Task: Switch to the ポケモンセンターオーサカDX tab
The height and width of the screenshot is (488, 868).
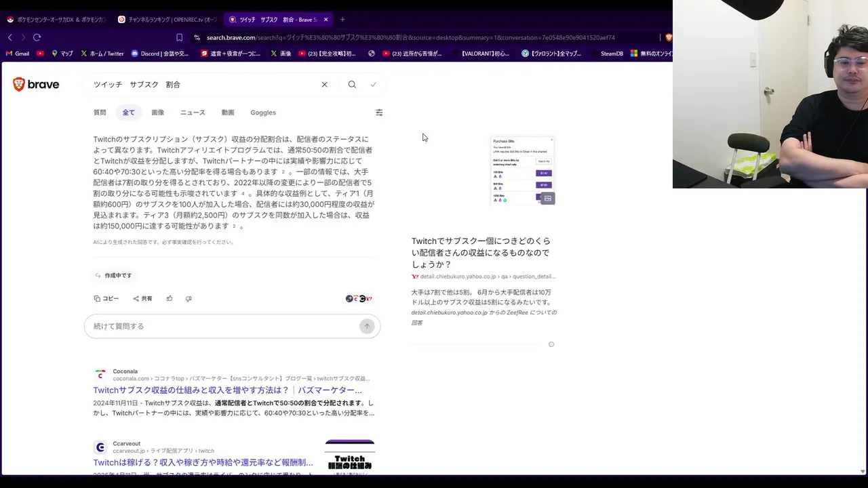Action: [56, 20]
